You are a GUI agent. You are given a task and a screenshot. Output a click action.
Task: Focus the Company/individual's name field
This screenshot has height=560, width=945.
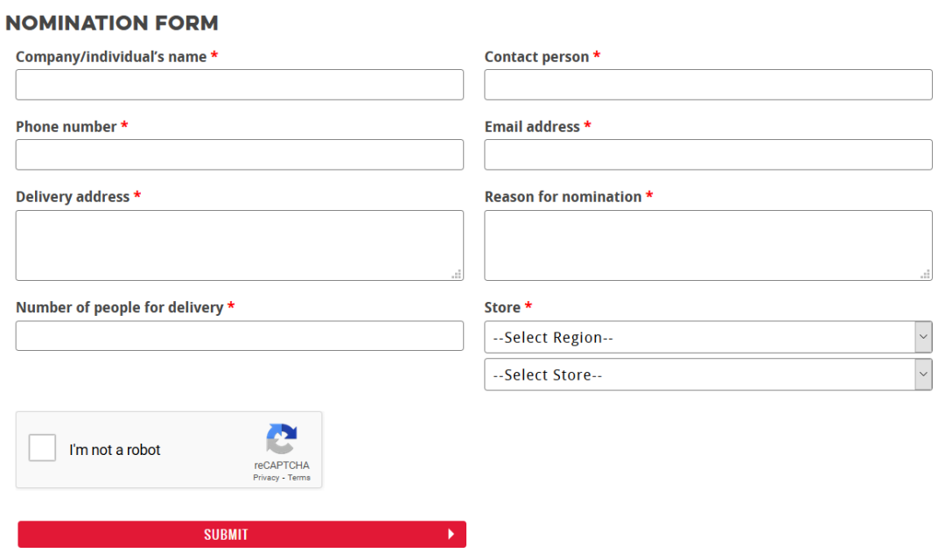coord(239,84)
